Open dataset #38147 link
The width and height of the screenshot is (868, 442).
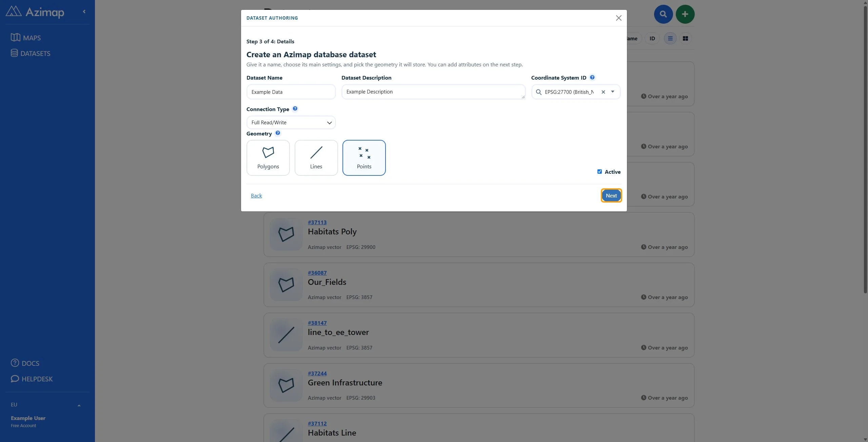coord(317,323)
